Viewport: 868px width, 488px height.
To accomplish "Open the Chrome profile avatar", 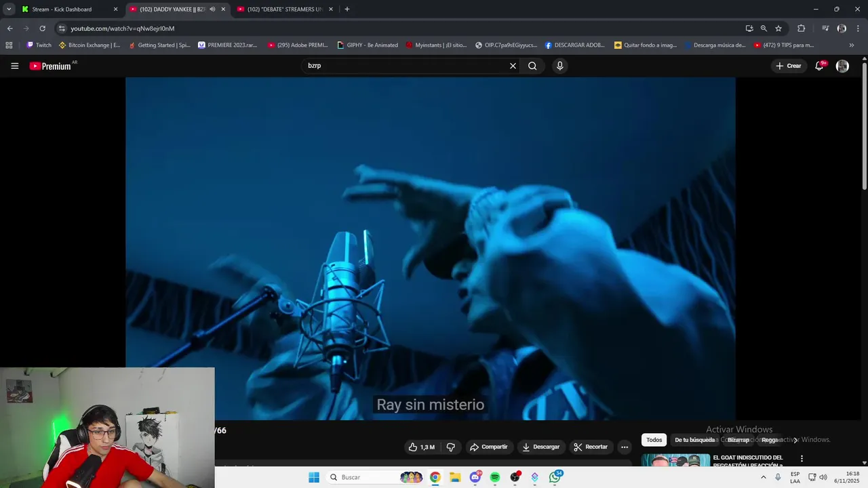I will (842, 28).
